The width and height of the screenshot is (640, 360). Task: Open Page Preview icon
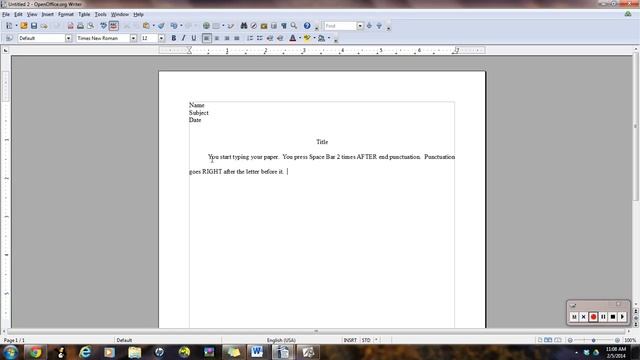point(90,26)
